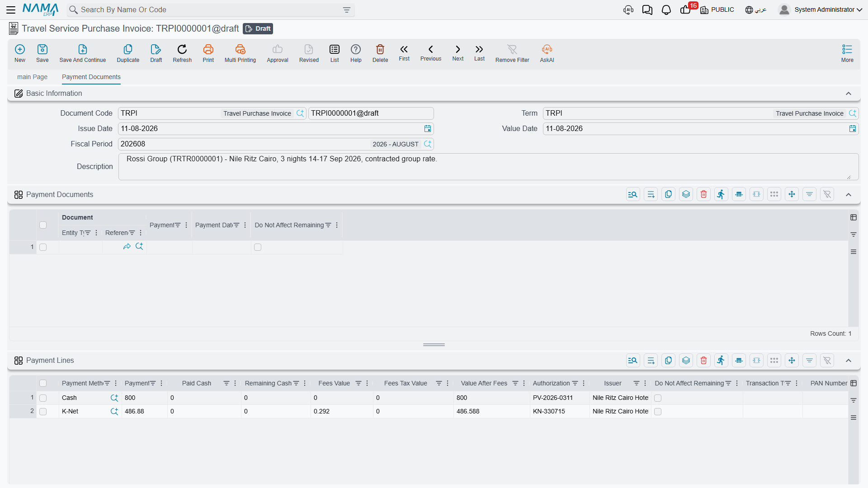Toggle Do Not Affect Remaining in Payment Documents row 1
Image resolution: width=868 pixels, height=488 pixels.
coord(258,247)
